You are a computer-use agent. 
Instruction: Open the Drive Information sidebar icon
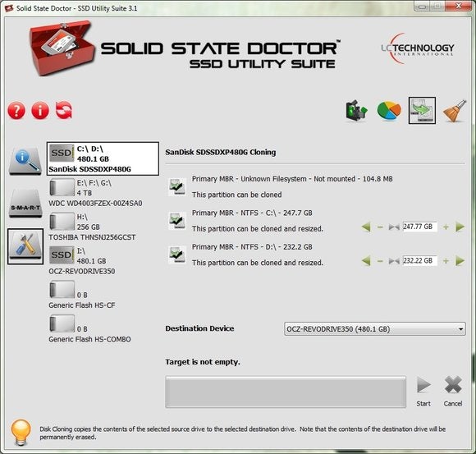pos(25,161)
